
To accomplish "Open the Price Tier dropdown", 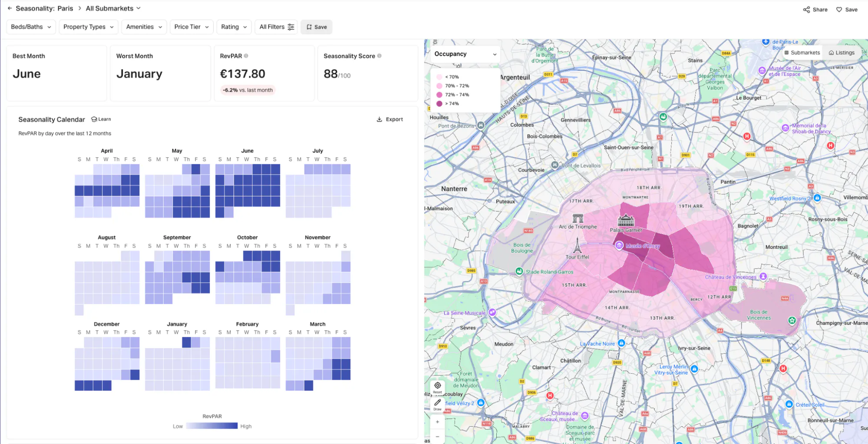I will coord(191,27).
